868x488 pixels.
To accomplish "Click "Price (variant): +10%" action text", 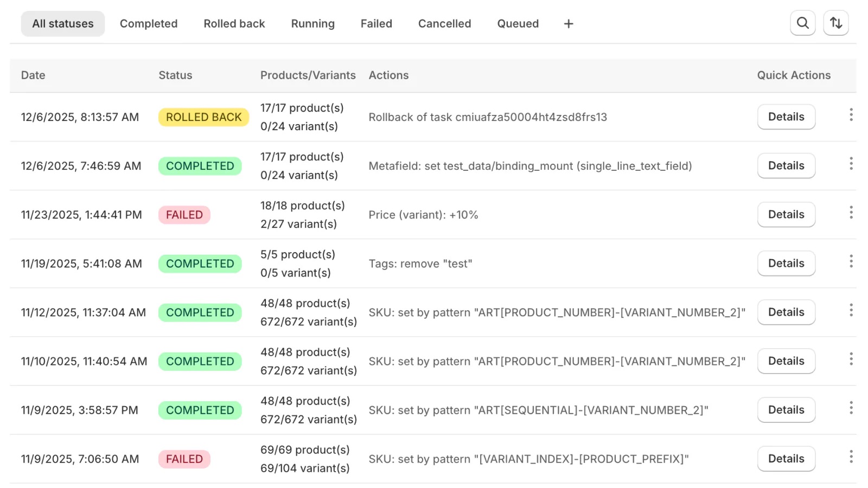I will click(x=423, y=215).
